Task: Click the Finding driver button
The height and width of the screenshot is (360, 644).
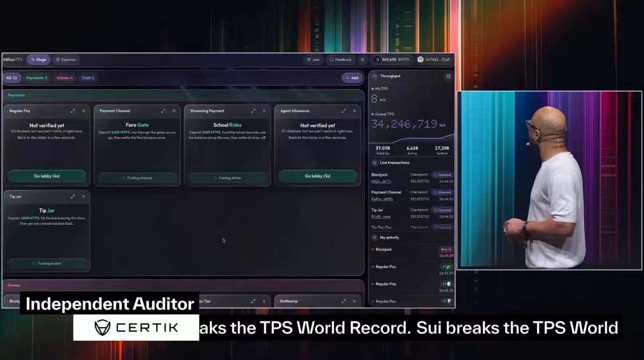Action: tap(228, 177)
